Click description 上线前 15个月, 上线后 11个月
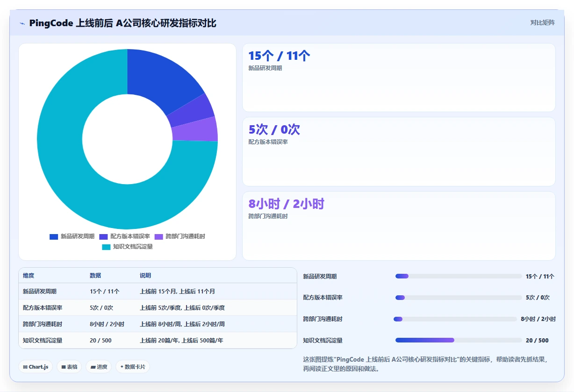Screen dimensions: 574x392 click(177, 292)
